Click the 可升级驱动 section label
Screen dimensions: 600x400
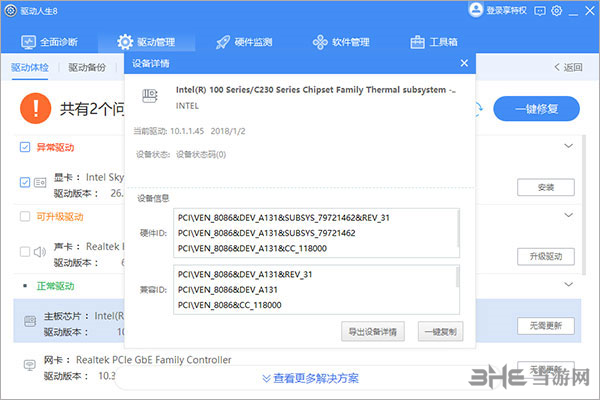[60, 217]
